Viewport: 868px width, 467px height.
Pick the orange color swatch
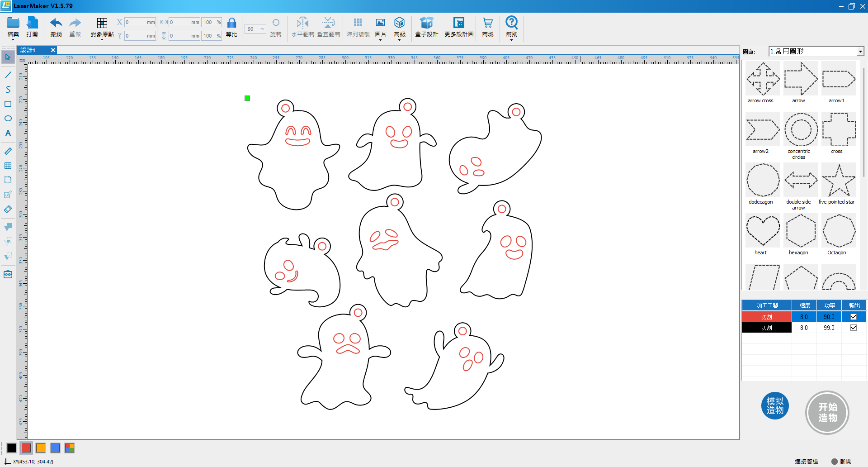click(41, 448)
